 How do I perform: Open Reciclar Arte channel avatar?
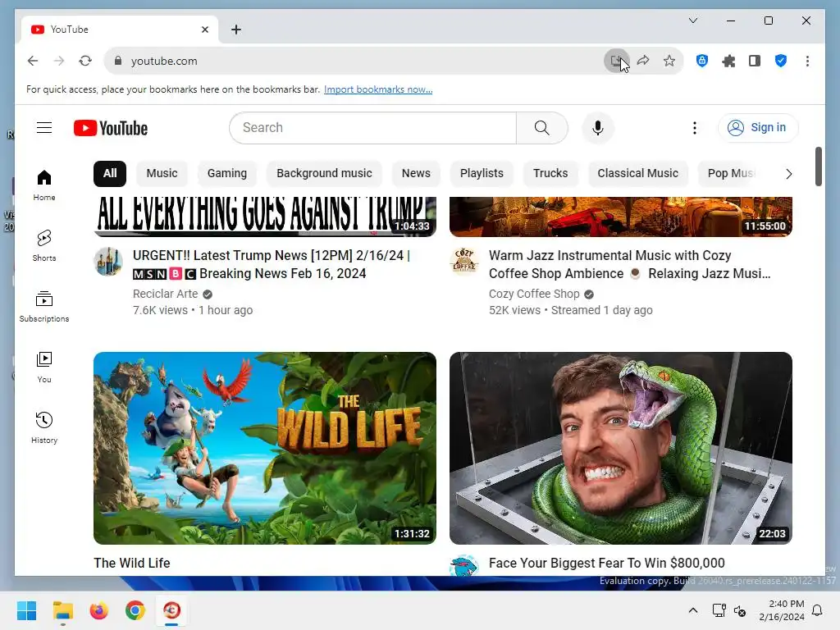[x=108, y=262]
